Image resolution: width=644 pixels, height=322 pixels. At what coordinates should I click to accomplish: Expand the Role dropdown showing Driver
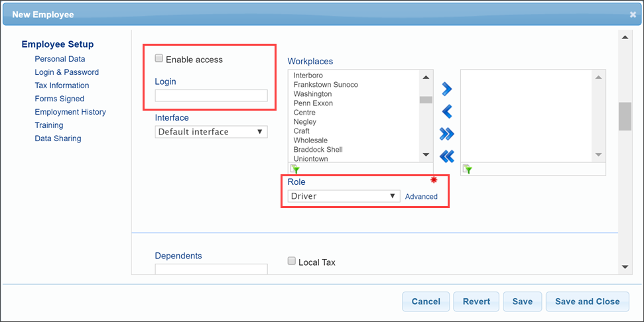[x=344, y=196]
